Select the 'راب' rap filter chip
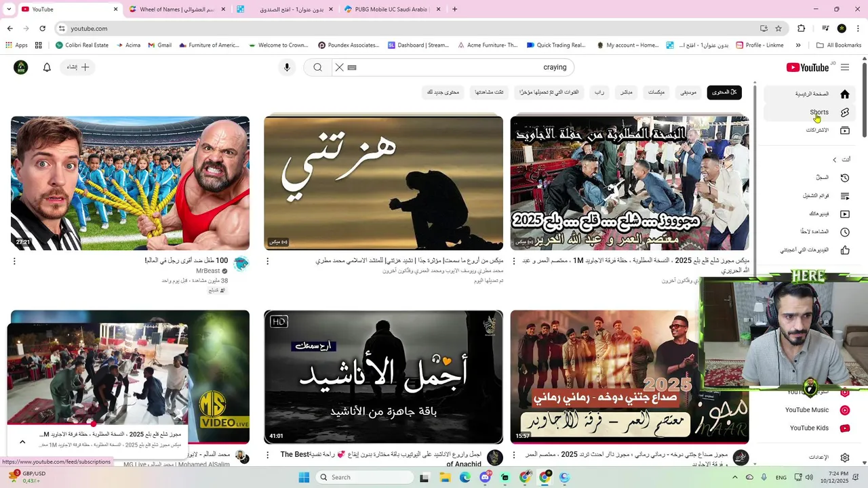This screenshot has width=868, height=488. click(599, 92)
